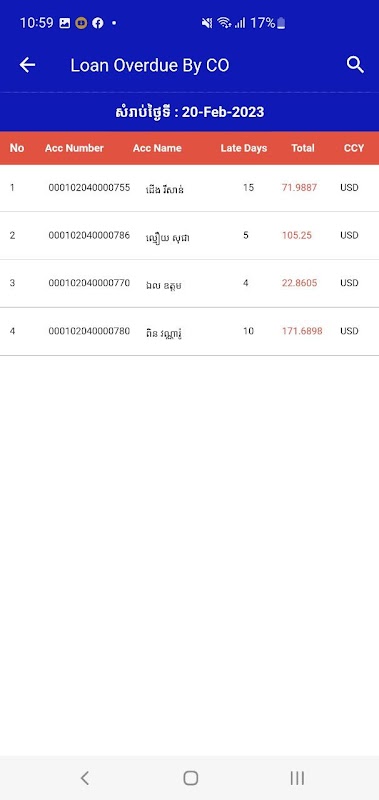Tap the gallery image icon in status bar
This screenshot has height=800, width=379.
point(65,23)
